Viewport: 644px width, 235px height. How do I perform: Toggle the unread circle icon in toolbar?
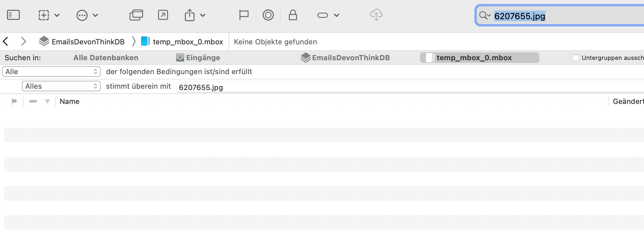tap(268, 15)
